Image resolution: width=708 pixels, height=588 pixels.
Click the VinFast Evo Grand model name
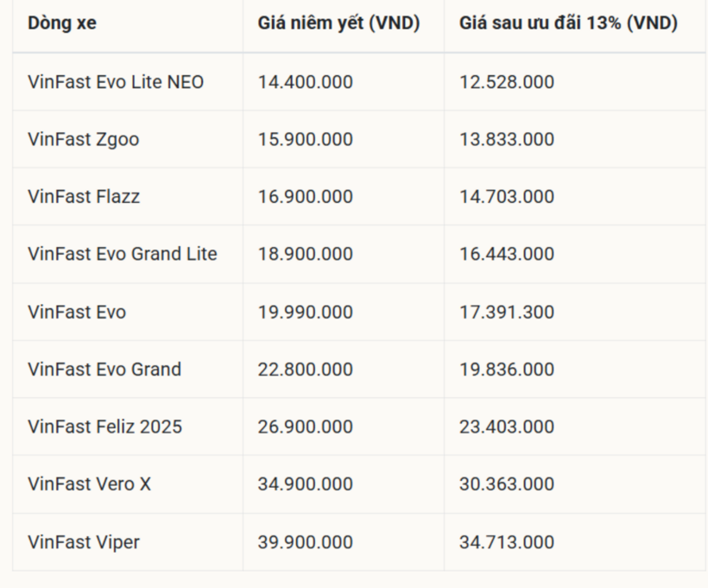104,370
